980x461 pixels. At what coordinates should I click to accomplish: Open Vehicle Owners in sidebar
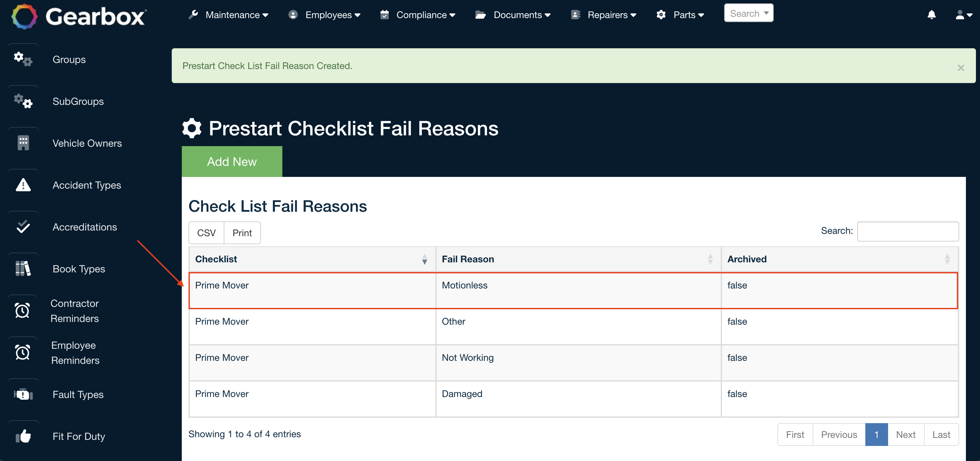coord(87,143)
